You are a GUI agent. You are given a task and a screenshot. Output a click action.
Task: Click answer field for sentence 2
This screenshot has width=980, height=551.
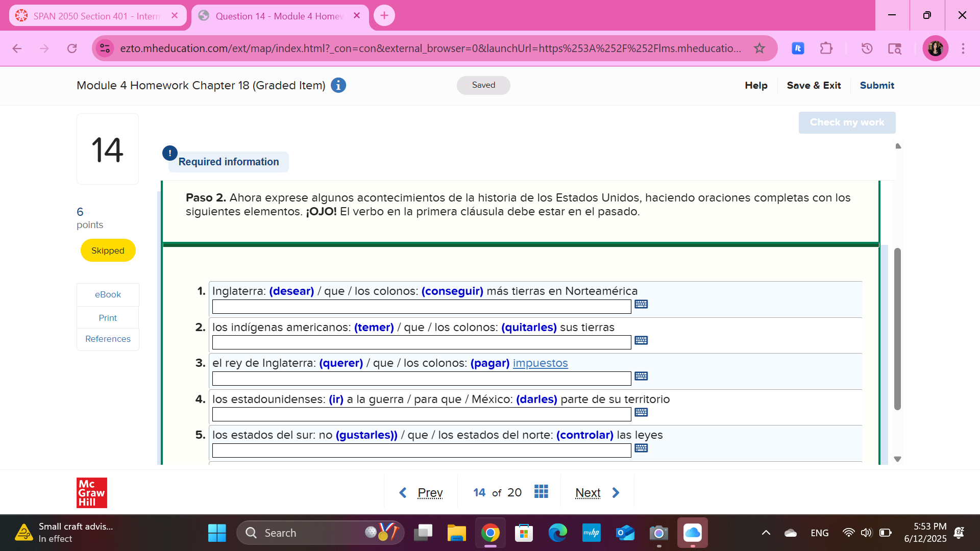pos(422,343)
